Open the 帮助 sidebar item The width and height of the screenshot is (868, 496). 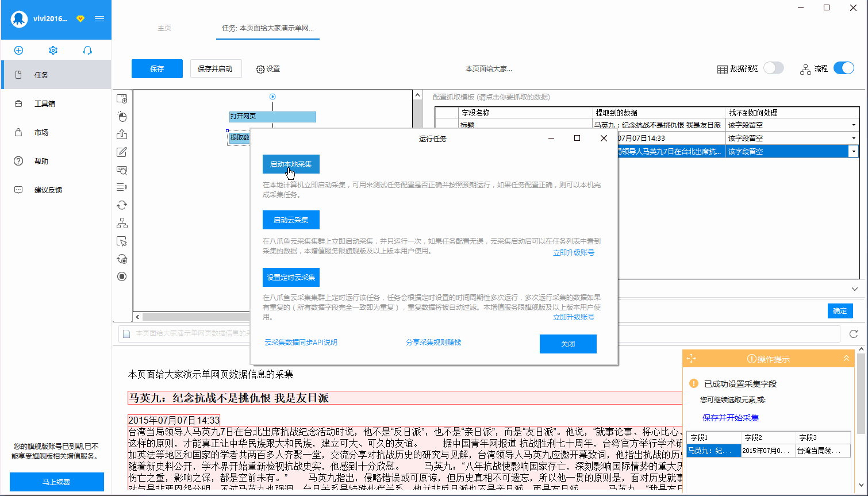coord(56,161)
